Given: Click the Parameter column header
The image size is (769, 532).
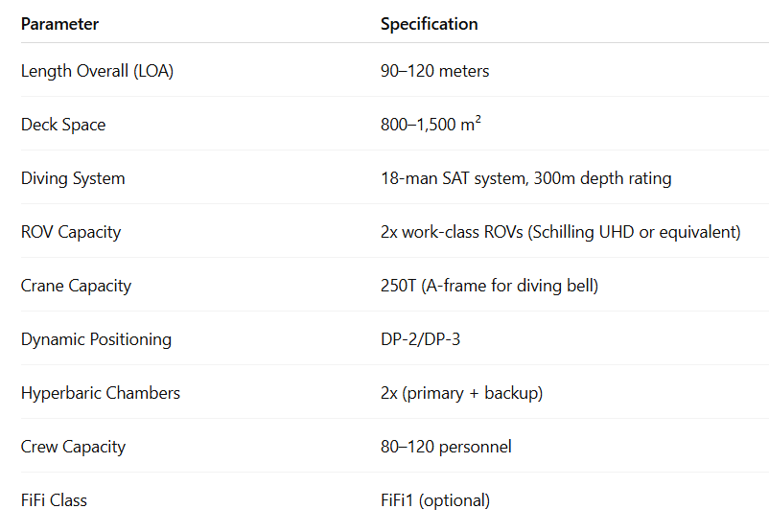Looking at the screenshot, I should [59, 24].
